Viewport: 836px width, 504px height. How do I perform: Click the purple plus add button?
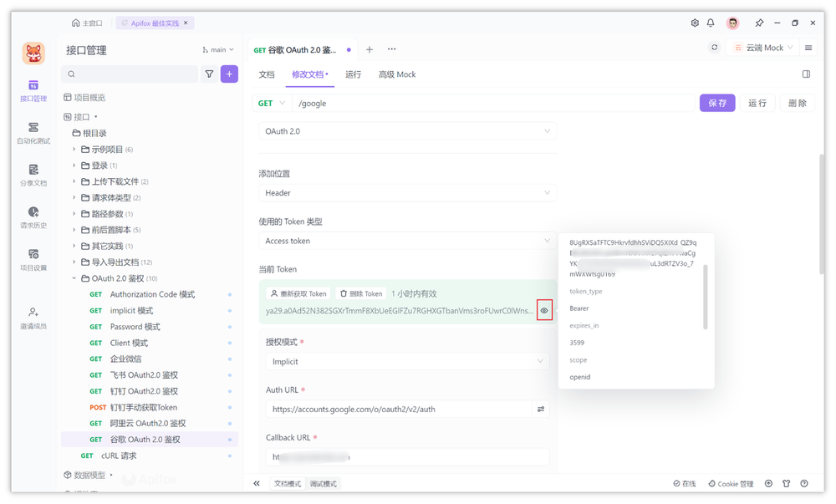pyautogui.click(x=229, y=74)
